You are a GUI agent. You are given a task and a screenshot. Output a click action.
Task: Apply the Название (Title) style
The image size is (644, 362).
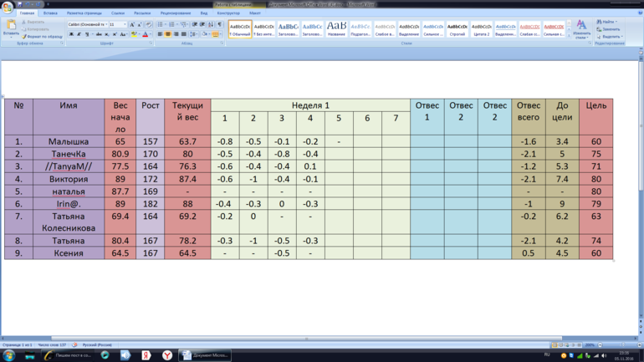click(x=336, y=29)
